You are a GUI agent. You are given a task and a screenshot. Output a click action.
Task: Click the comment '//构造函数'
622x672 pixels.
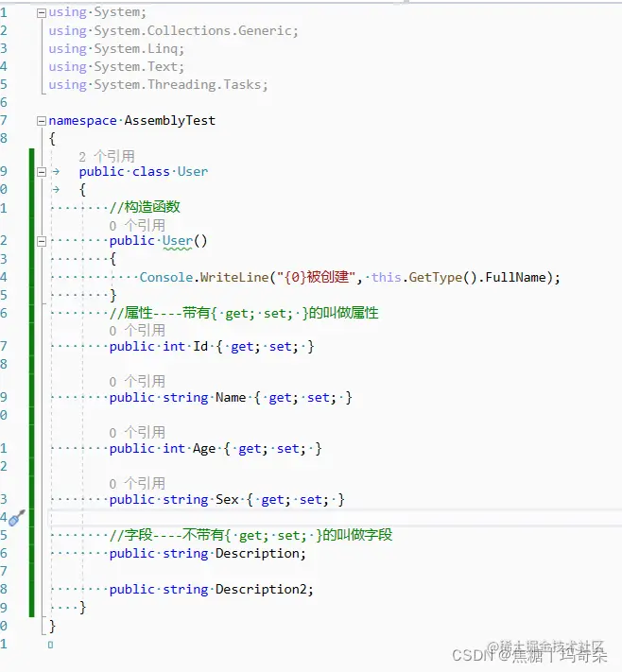click(x=145, y=207)
